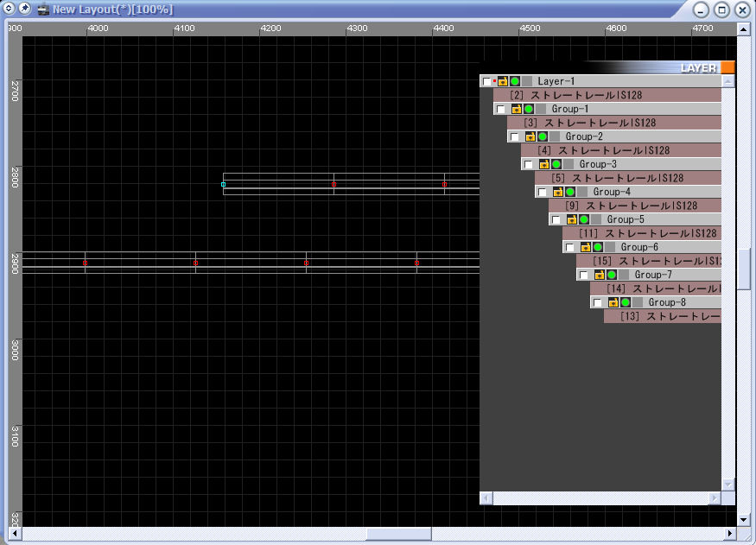Select the Group-8 row name

[x=667, y=302]
